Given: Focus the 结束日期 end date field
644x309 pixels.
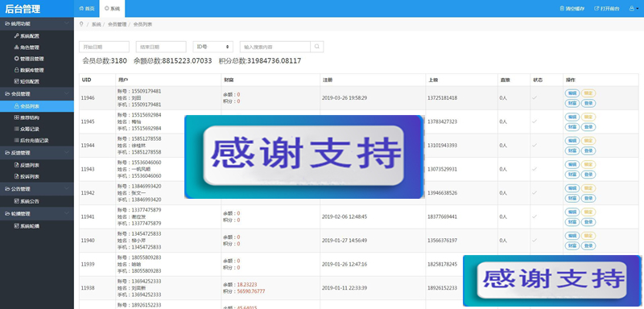Looking at the screenshot, I should 161,47.
